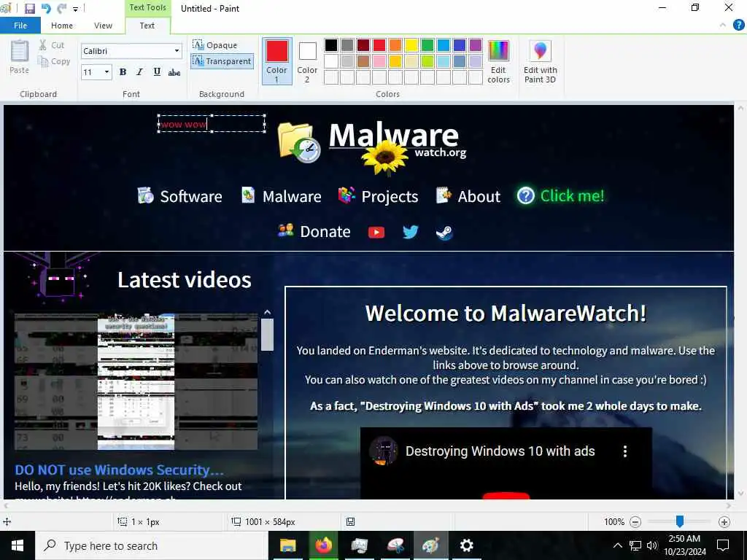This screenshot has height=560, width=747.
Task: Click 'DO NOT use Windows Security...' title
Action: 119,470
